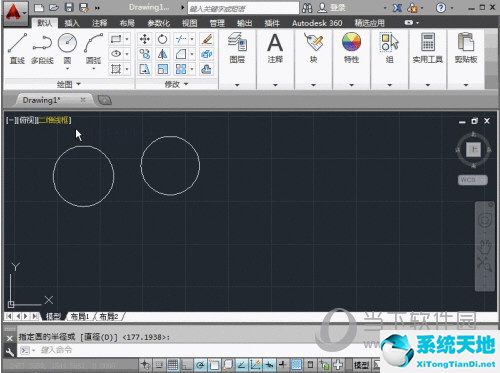Select the Offset tool in Modify panel
The height and width of the screenshot is (373, 500).
[x=207, y=69]
